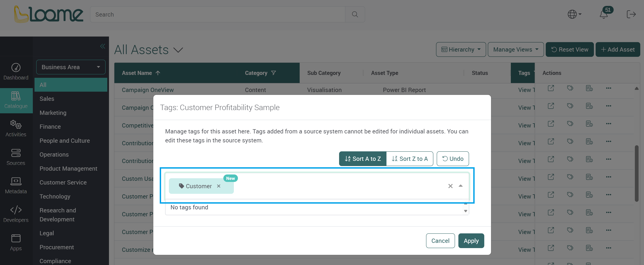Open external link icon in Custom Usa row
The width and height of the screenshot is (644, 265).
pyautogui.click(x=551, y=177)
